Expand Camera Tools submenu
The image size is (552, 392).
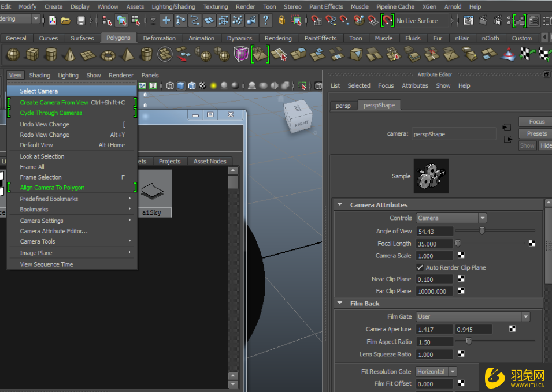point(72,241)
